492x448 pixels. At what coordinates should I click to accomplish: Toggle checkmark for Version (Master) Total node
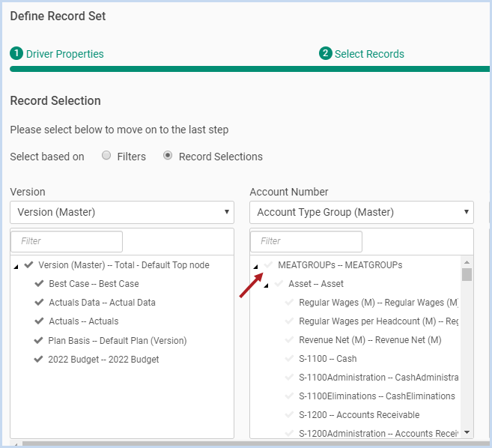pyautogui.click(x=29, y=264)
